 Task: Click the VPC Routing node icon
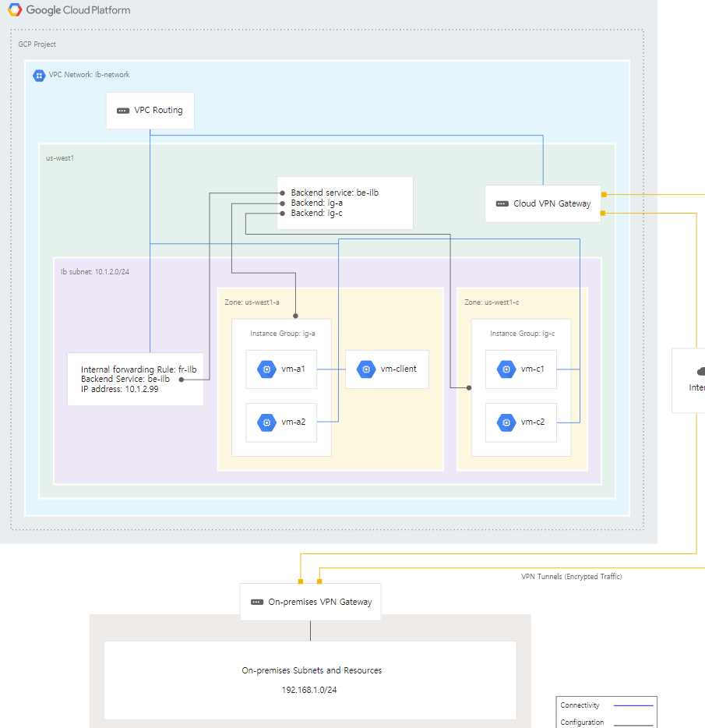(123, 111)
